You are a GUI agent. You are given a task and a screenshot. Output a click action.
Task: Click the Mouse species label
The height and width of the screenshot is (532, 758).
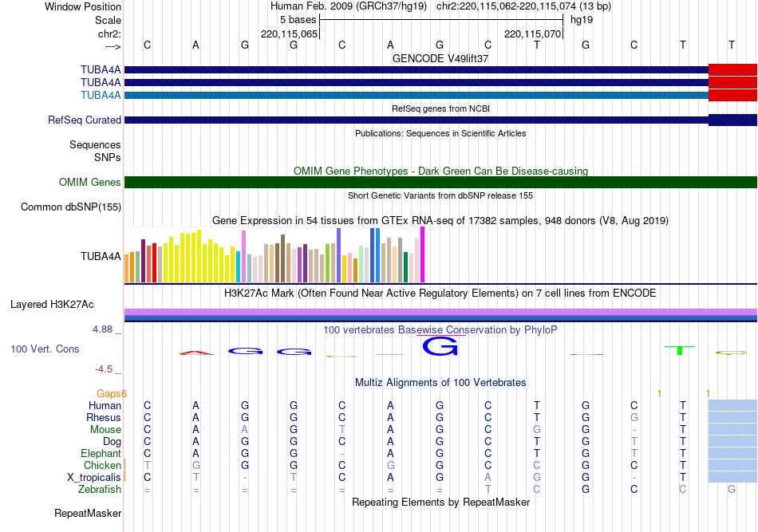point(105,430)
